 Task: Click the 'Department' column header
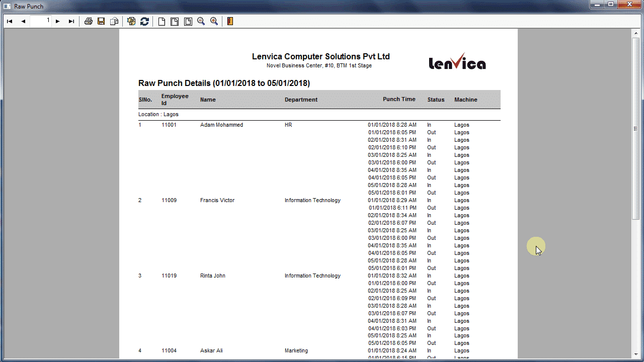click(x=301, y=100)
